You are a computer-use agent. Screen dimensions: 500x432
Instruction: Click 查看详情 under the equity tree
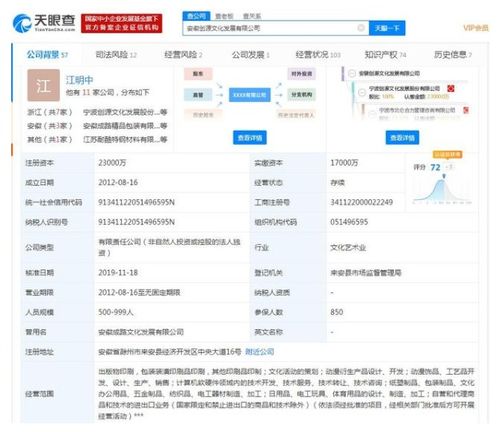point(402,138)
